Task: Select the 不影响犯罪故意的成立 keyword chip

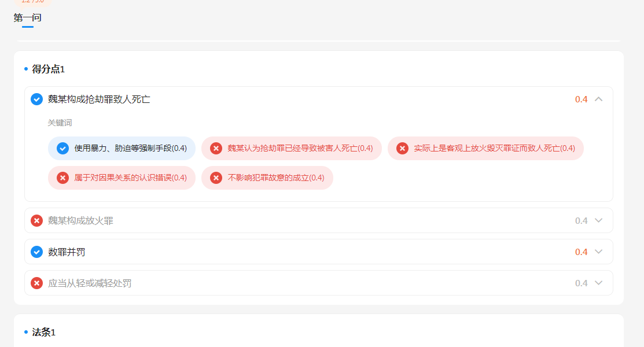Action: (267, 178)
